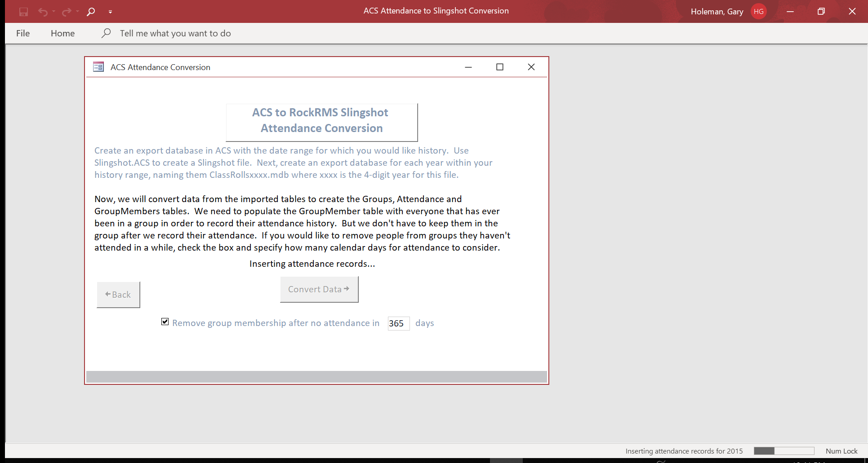Click the gray bar at dialog bottom
868x463 pixels.
coord(316,377)
